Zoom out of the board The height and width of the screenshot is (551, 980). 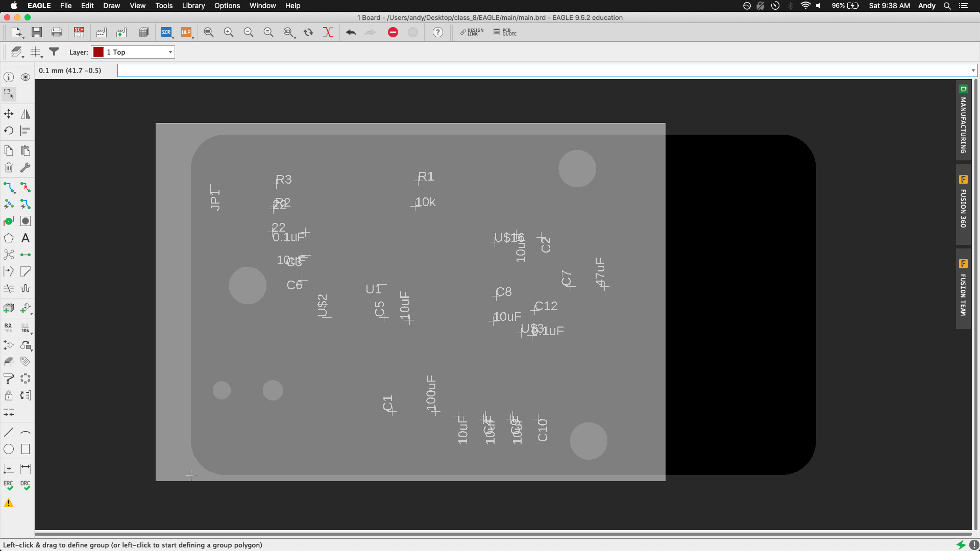pos(249,32)
